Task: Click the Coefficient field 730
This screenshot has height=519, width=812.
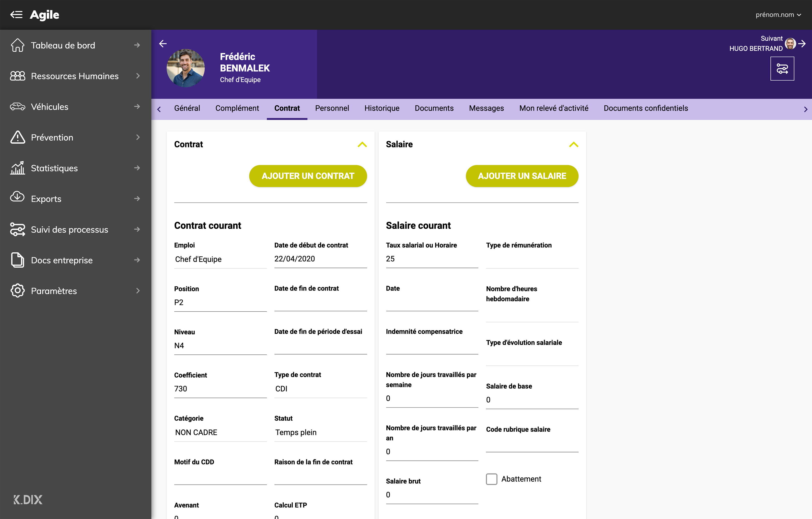Action: click(220, 389)
